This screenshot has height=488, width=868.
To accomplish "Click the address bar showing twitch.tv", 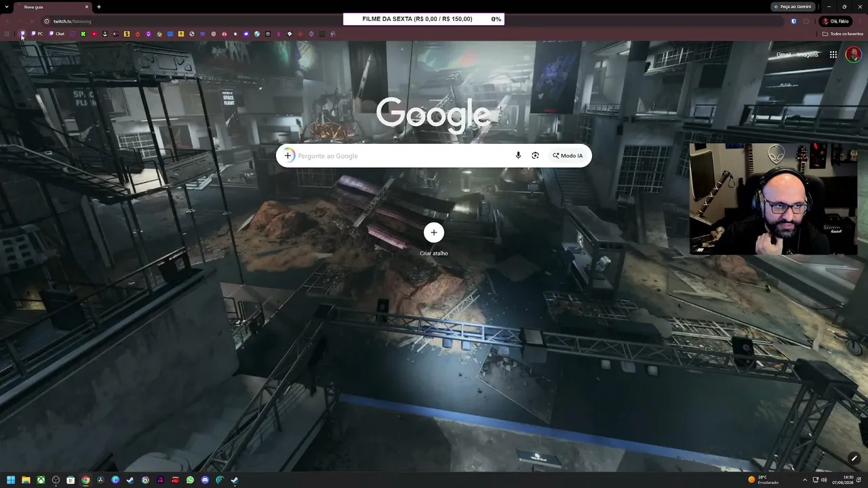I will tap(414, 21).
